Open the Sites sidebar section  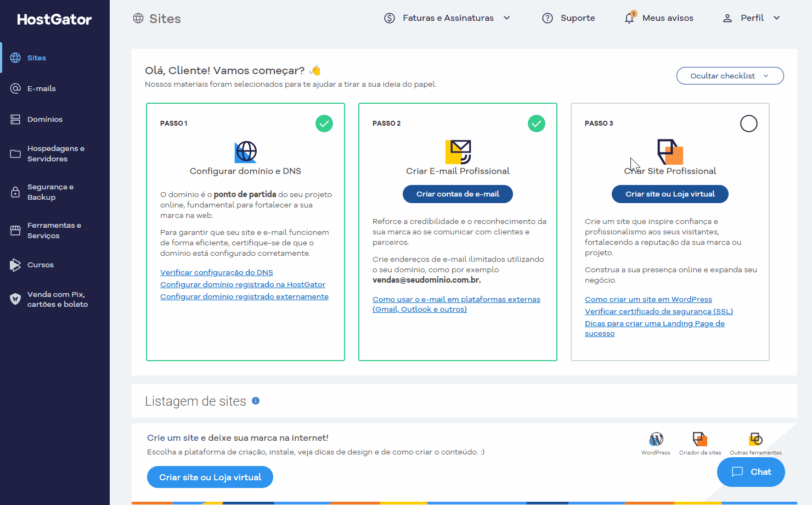[55, 58]
